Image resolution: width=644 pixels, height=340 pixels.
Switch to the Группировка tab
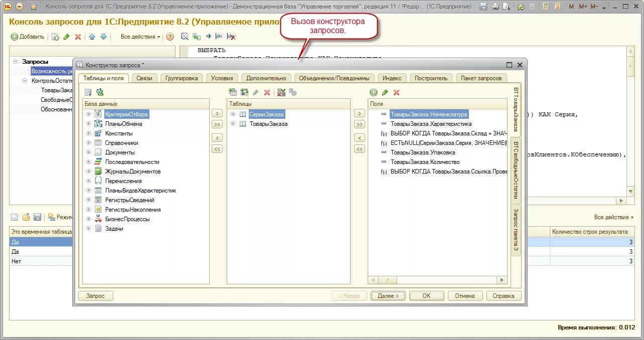(x=182, y=78)
